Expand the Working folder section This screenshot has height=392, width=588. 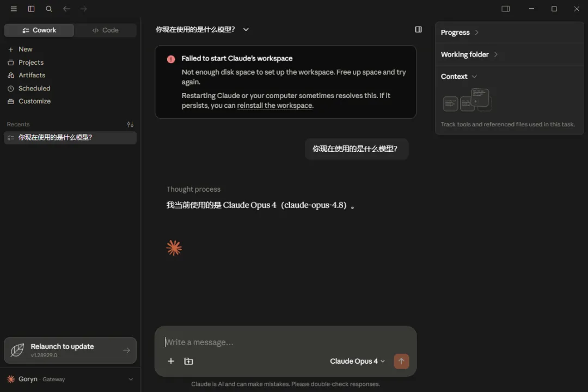[x=469, y=54]
